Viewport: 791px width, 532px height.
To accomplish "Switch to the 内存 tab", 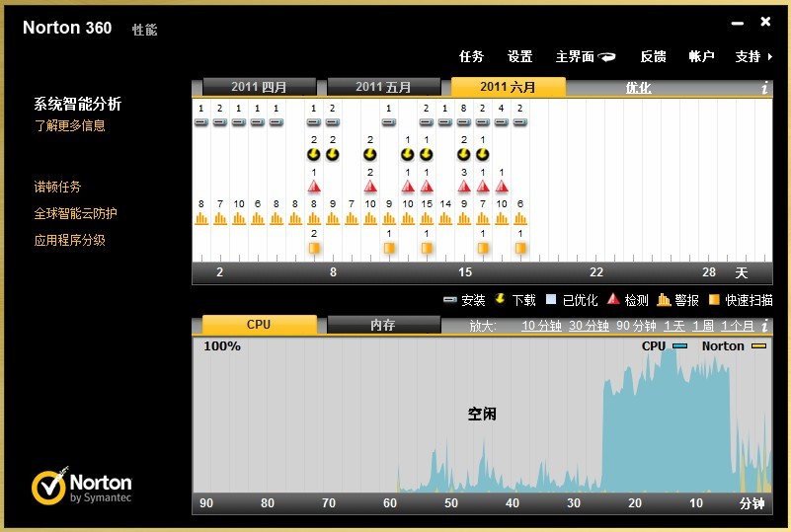I will (x=383, y=325).
